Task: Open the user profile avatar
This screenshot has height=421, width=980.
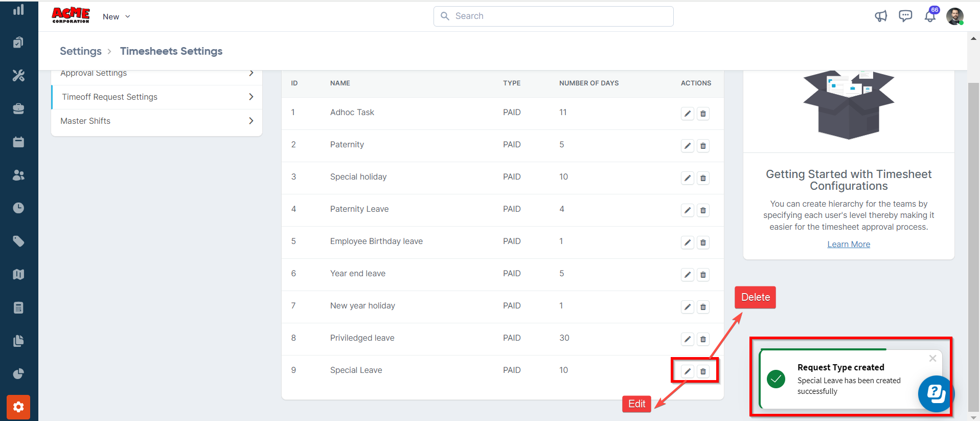Action: click(954, 16)
